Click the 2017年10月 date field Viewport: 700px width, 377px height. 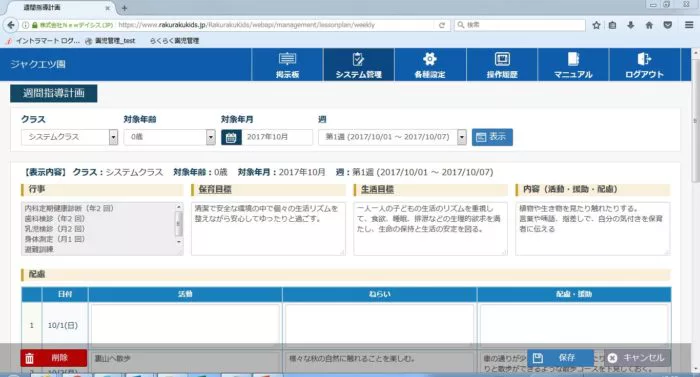[277, 137]
